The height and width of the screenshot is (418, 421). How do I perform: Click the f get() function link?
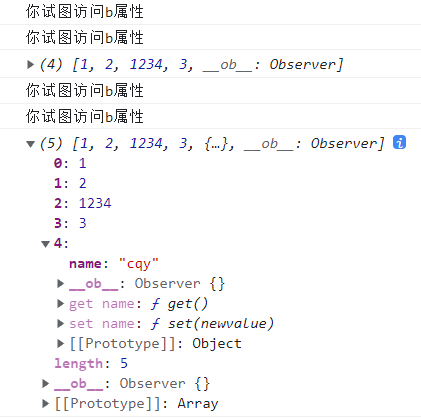click(x=179, y=304)
